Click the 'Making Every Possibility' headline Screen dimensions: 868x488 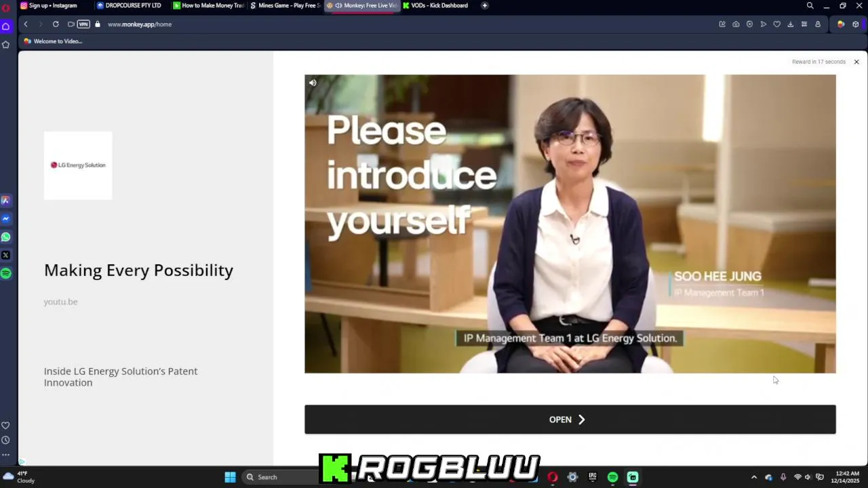(x=138, y=270)
